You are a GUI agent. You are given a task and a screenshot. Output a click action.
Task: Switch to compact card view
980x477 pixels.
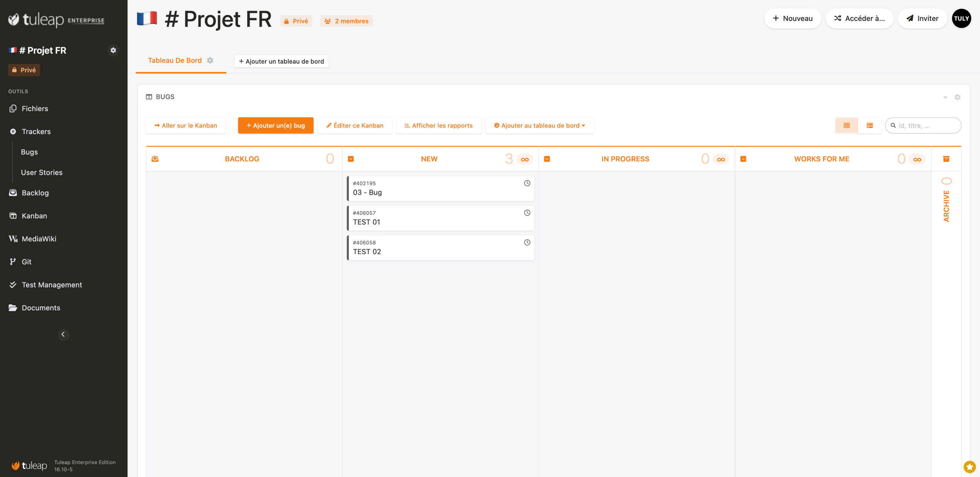(846, 125)
